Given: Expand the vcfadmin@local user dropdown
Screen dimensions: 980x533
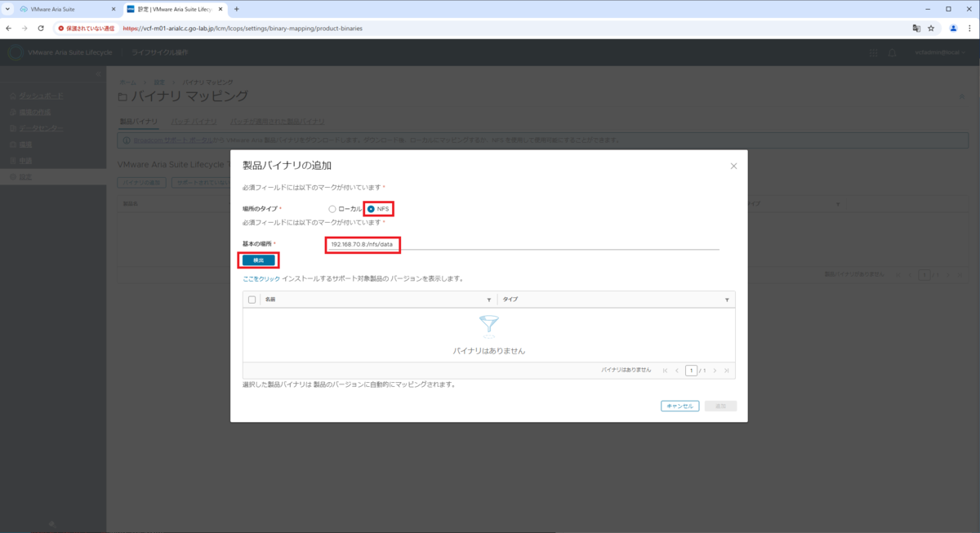Looking at the screenshot, I should 941,52.
